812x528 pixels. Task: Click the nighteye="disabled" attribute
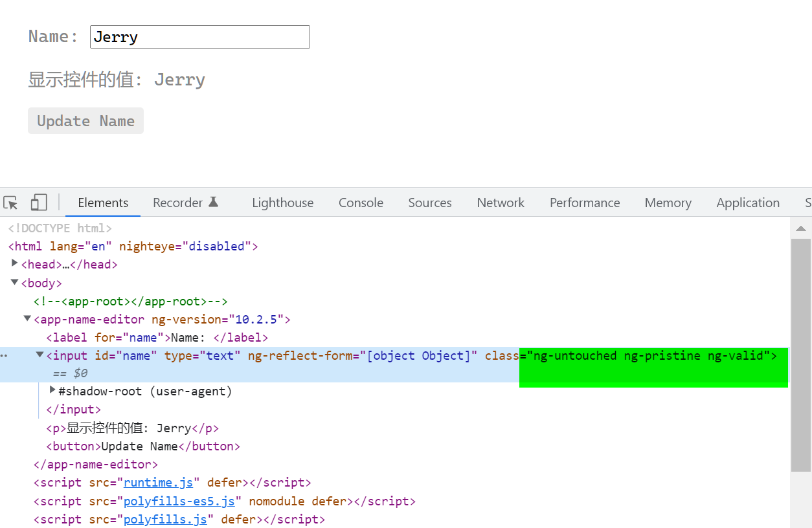click(185, 247)
